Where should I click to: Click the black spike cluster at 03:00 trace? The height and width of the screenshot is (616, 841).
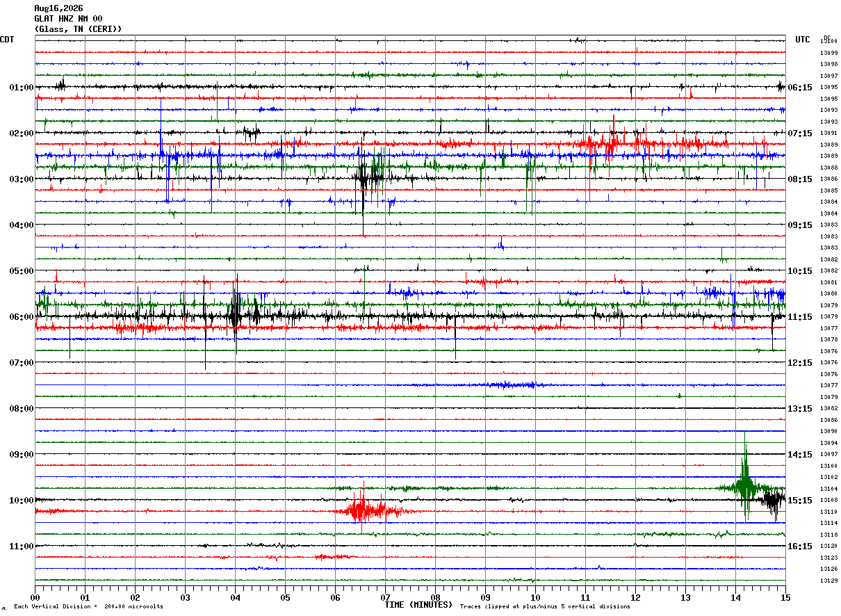point(366,179)
